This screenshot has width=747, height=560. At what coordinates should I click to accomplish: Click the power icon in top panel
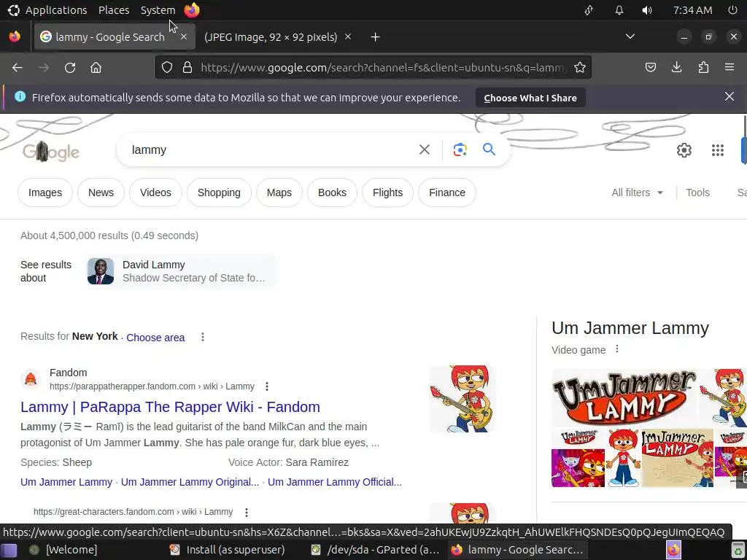[x=732, y=10]
